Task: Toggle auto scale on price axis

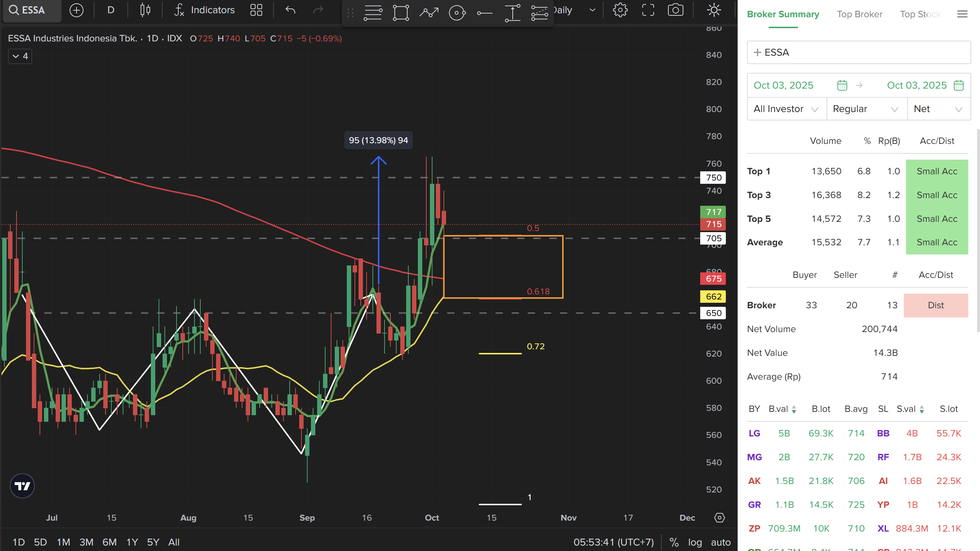Action: point(721,542)
